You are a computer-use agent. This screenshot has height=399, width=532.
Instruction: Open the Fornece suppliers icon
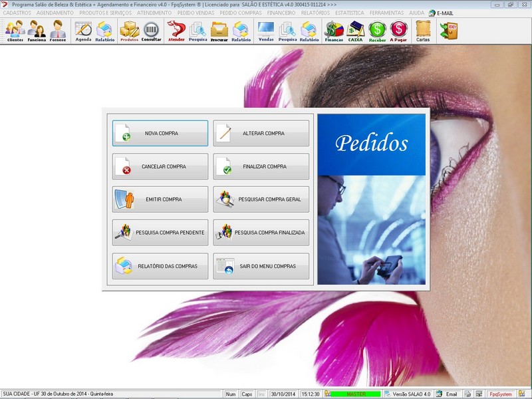click(58, 31)
